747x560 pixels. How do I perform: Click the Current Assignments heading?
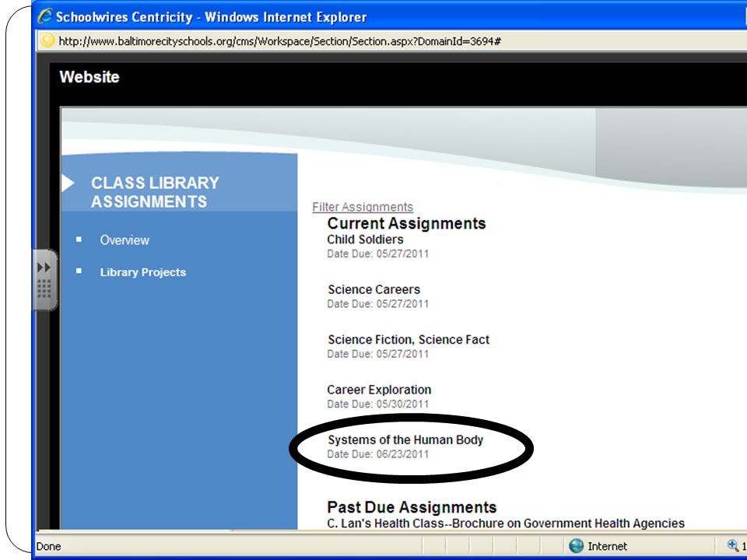point(406,223)
